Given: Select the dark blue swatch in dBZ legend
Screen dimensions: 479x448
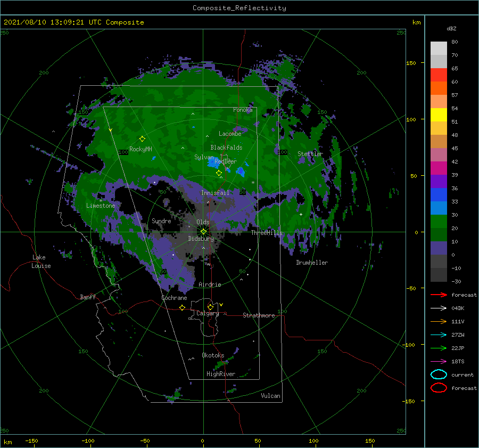Looking at the screenshot, I should click(439, 194).
